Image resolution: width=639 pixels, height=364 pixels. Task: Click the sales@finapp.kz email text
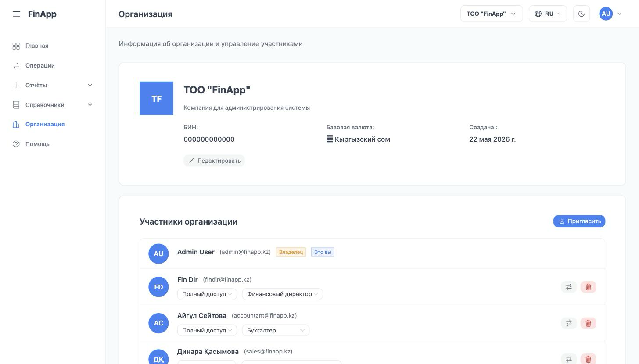268,351
